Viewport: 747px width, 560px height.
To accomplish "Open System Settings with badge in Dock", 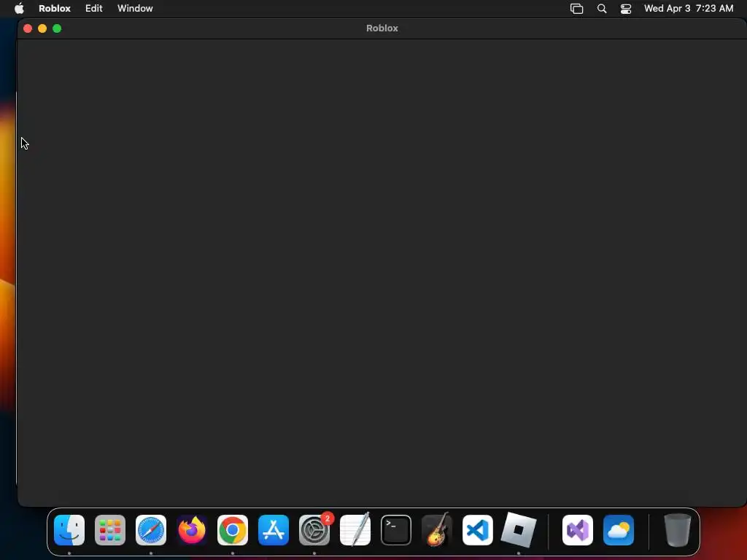I will click(314, 530).
